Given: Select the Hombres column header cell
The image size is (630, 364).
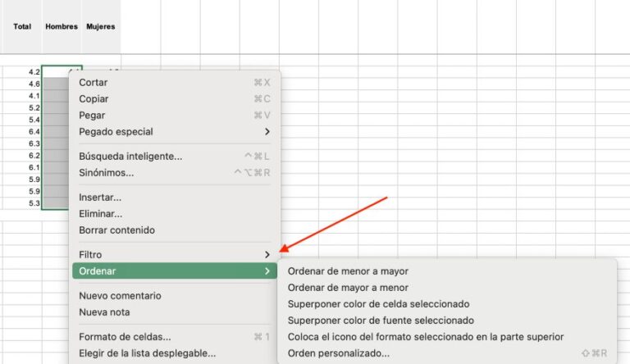Looking at the screenshot, I should pos(62,26).
